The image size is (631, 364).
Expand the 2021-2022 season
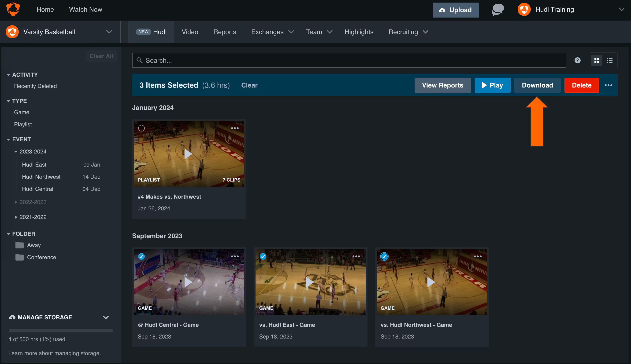pos(16,217)
